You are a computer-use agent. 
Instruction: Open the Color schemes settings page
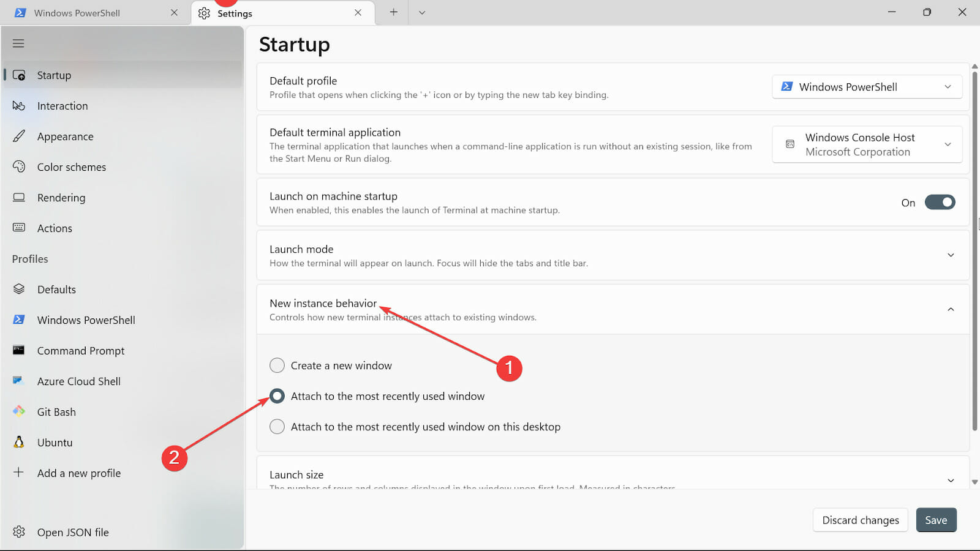click(x=123, y=167)
